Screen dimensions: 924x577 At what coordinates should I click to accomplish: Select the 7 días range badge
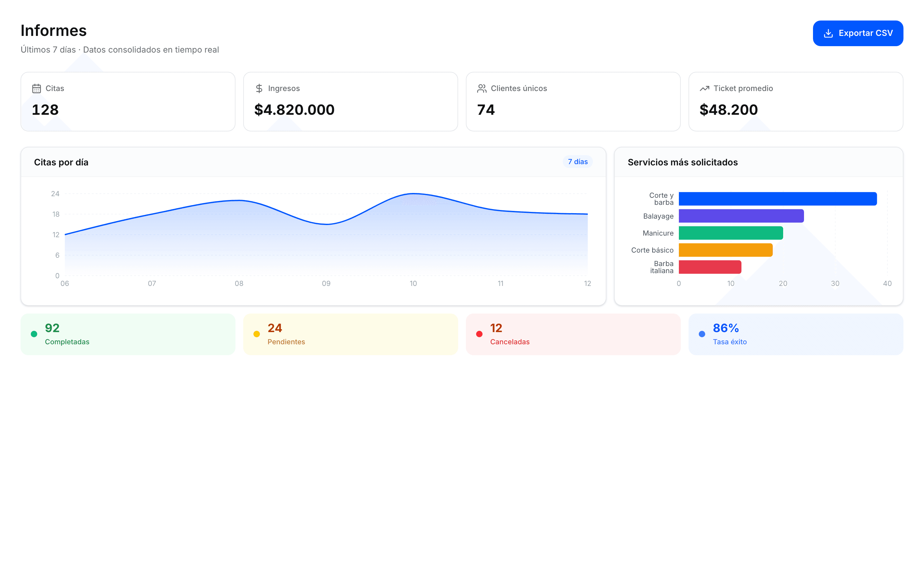click(577, 162)
